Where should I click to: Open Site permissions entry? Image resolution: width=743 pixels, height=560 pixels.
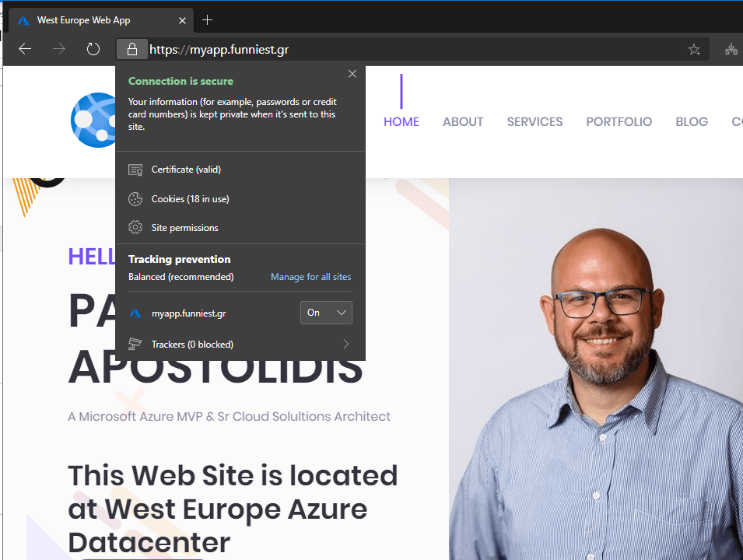coord(240,227)
